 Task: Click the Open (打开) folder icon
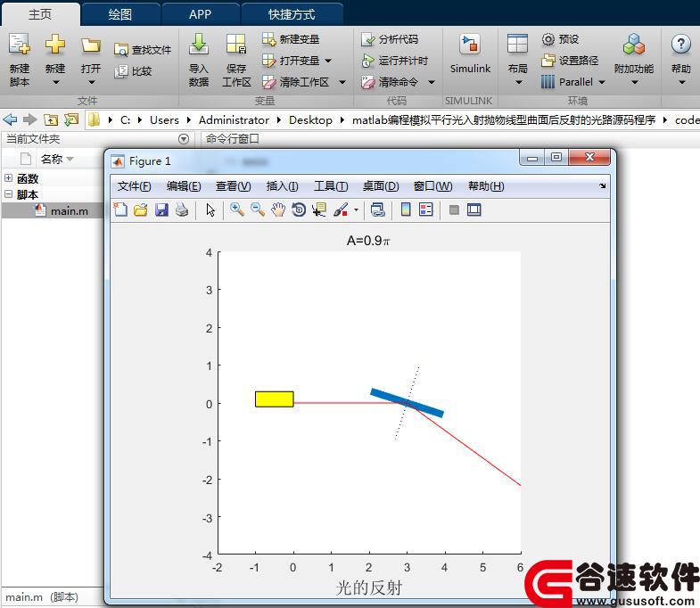coord(91,45)
